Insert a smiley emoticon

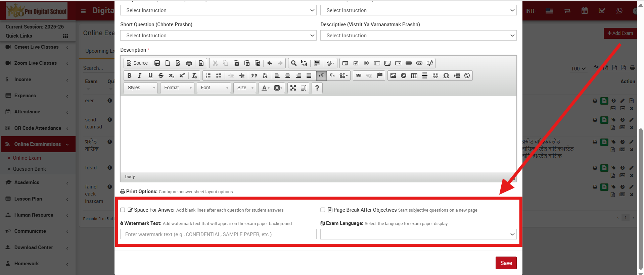tap(435, 75)
